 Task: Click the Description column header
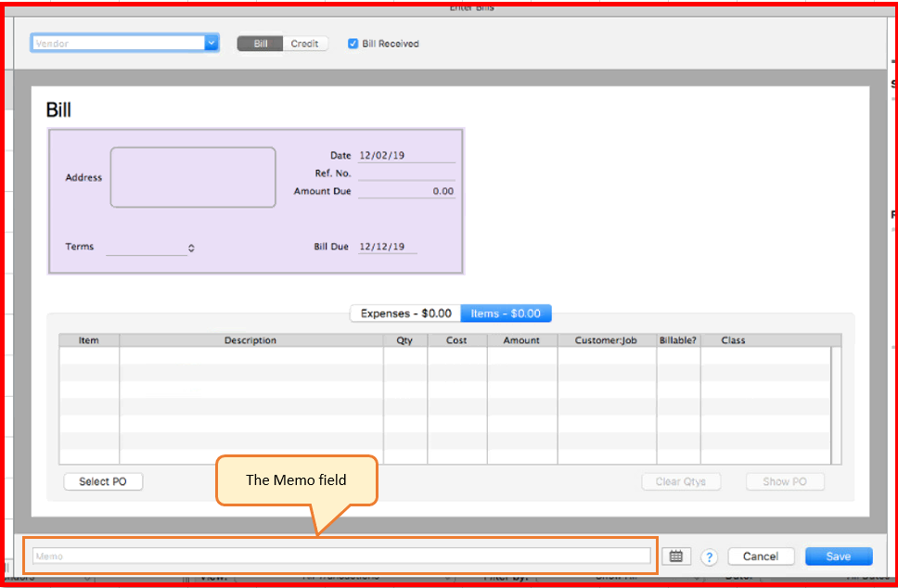[x=250, y=340]
